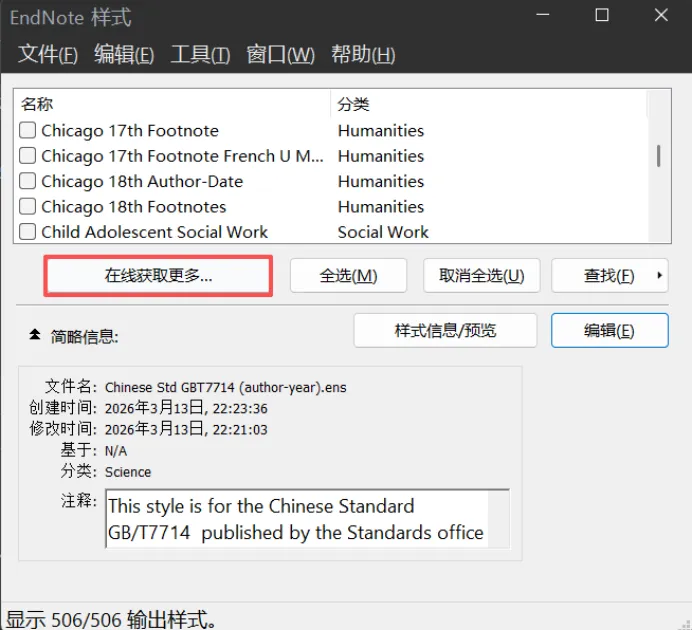Click the Science category value

pos(128,472)
